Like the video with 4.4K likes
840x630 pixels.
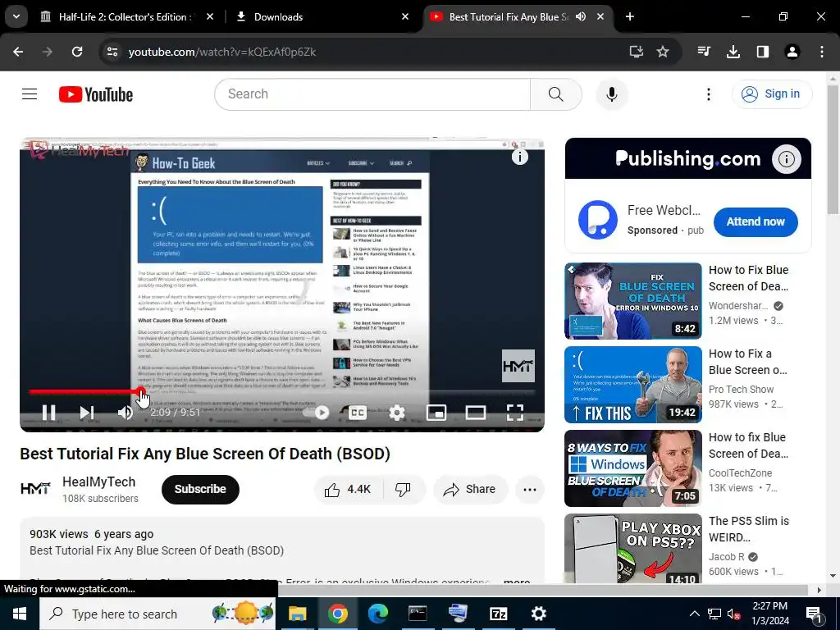point(348,489)
